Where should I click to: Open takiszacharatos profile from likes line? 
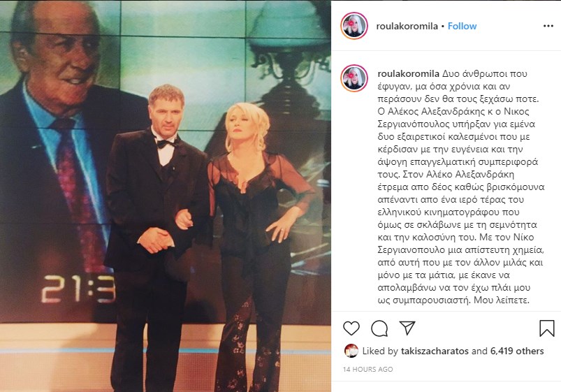pos(435,351)
